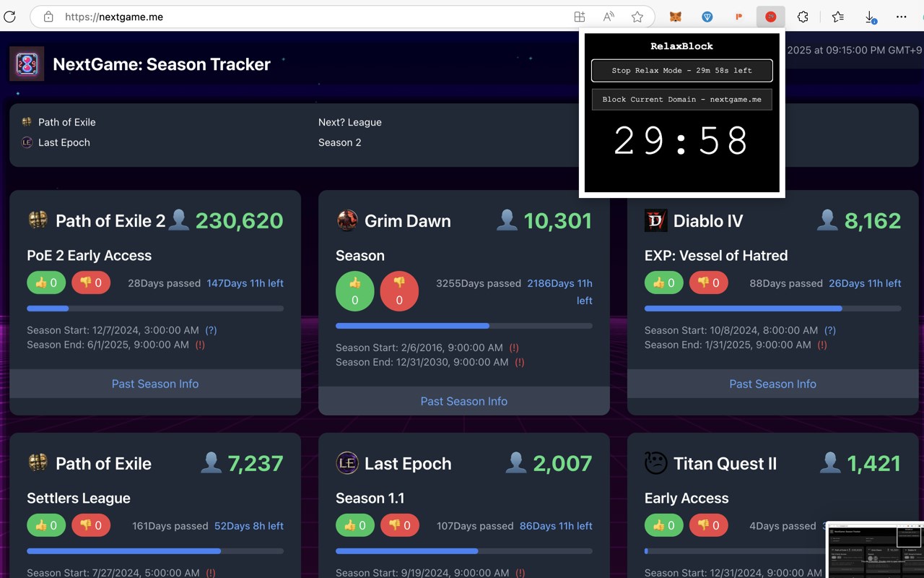Image resolution: width=924 pixels, height=578 pixels.
Task: Downvote Last Epoch Season 1.1
Action: coord(400,525)
